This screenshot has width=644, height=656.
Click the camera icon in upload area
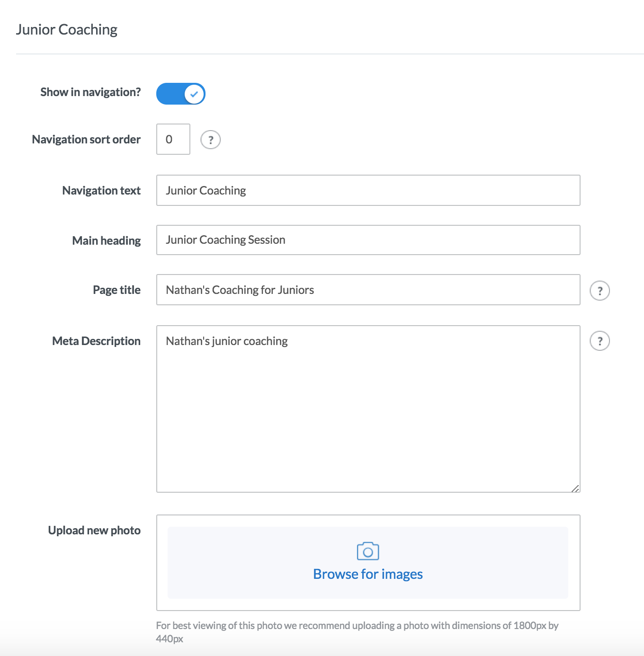click(x=368, y=551)
